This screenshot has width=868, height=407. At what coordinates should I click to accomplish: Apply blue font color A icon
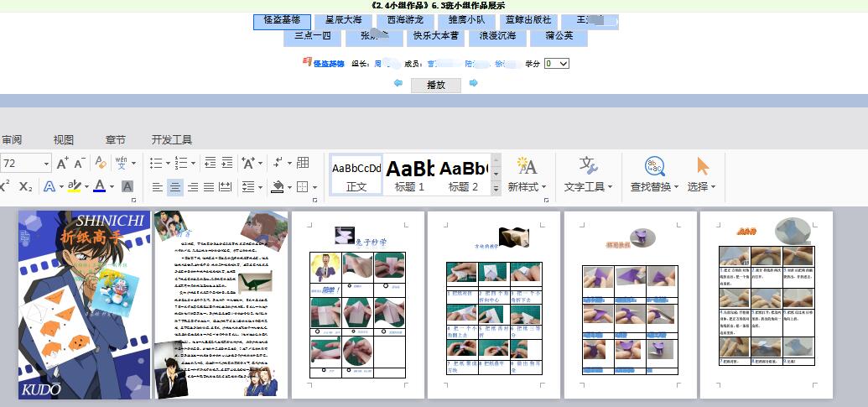(x=100, y=186)
